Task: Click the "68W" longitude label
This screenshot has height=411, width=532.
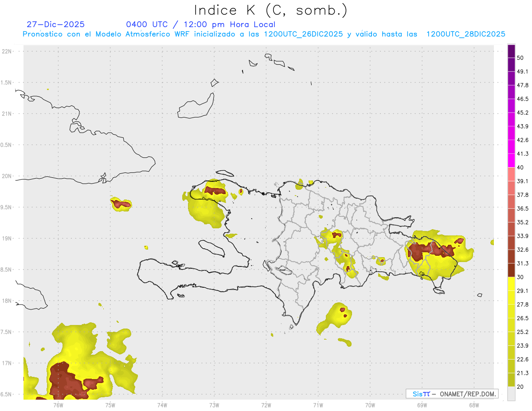Action: [x=474, y=405]
